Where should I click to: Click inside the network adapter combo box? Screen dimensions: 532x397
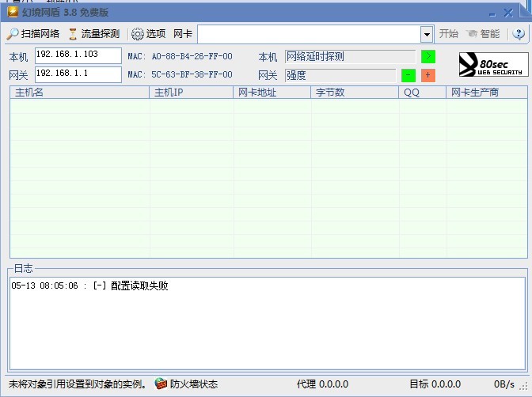pos(309,34)
